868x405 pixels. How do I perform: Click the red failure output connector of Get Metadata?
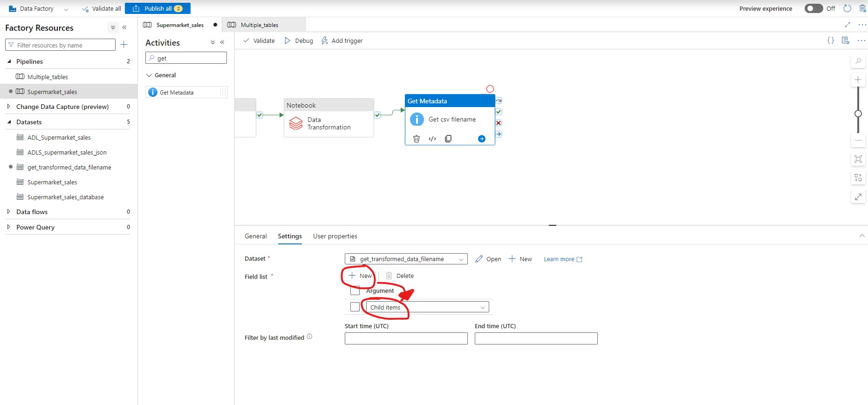tap(499, 123)
